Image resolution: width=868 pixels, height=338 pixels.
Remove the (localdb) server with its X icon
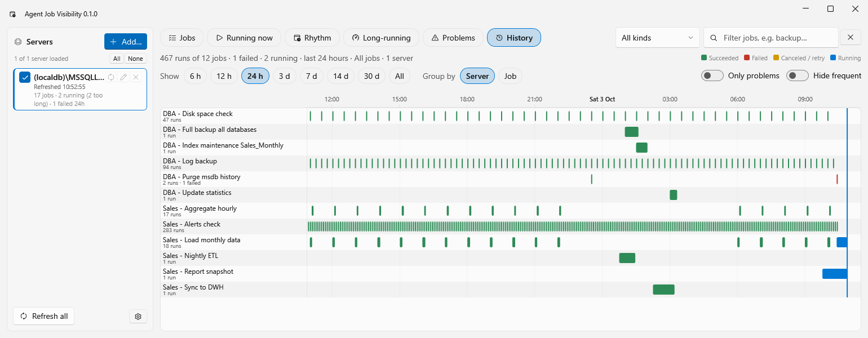tap(136, 77)
